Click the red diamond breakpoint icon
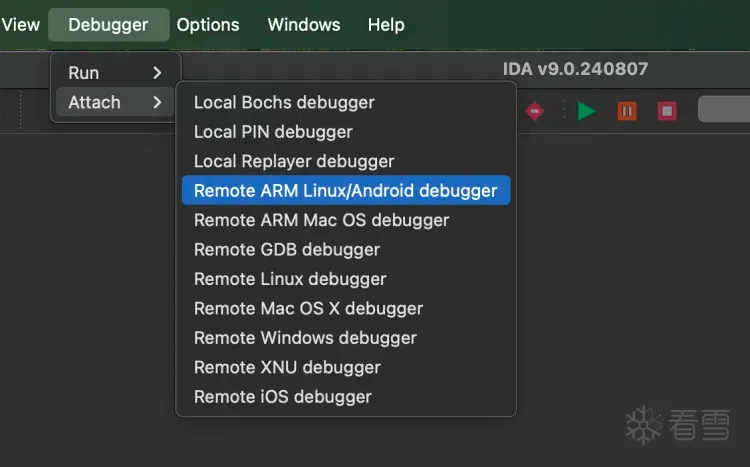The image size is (750, 467). pyautogui.click(x=535, y=110)
